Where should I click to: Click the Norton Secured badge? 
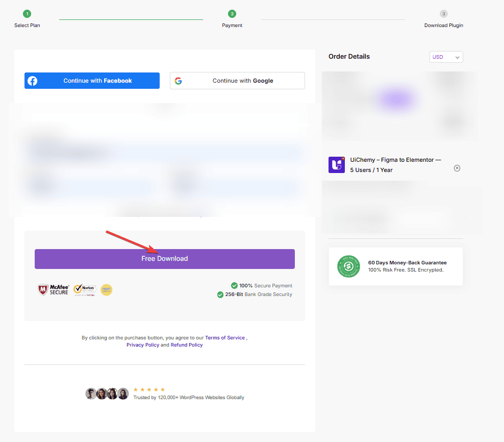[x=84, y=288]
